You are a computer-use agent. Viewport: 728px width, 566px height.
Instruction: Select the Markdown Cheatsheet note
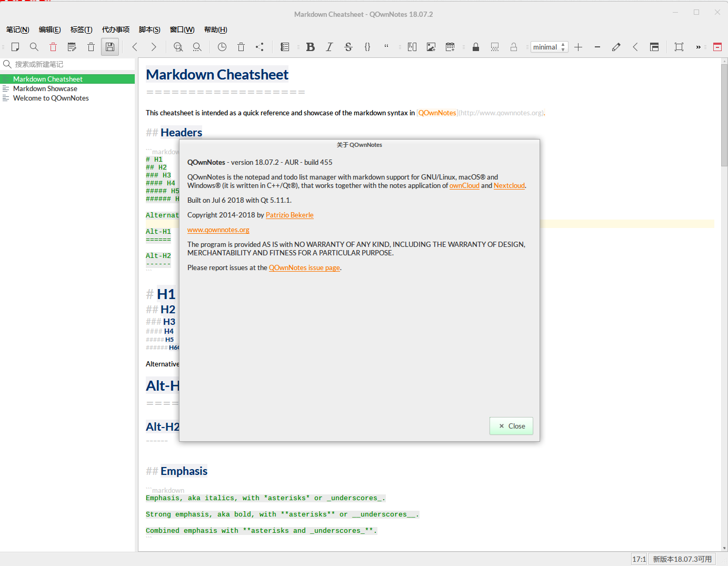click(x=67, y=79)
